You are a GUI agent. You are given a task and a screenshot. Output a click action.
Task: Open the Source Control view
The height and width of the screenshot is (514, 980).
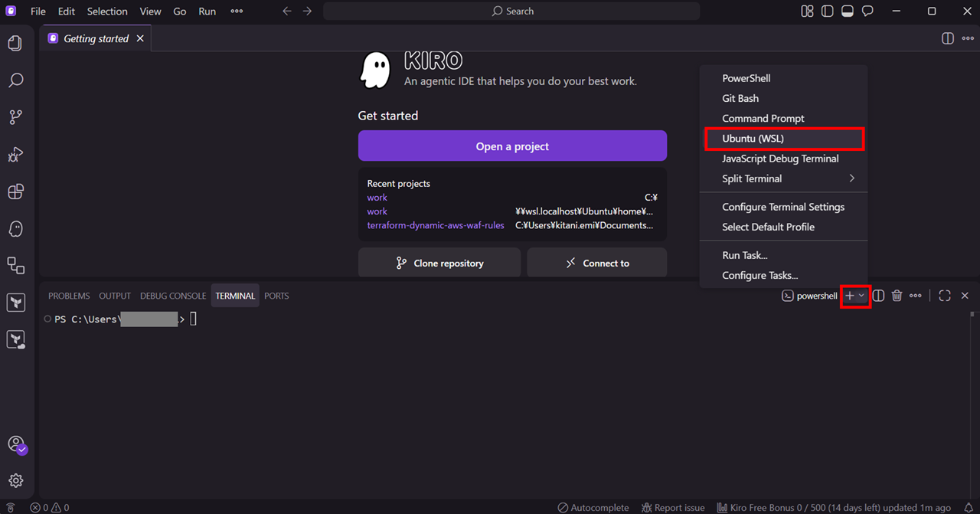pyautogui.click(x=15, y=117)
